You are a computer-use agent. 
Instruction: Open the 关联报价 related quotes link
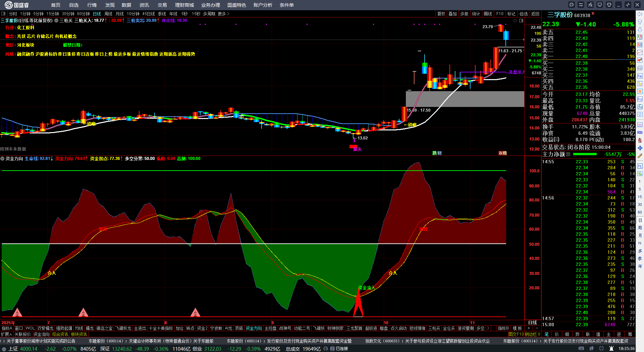(22, 334)
